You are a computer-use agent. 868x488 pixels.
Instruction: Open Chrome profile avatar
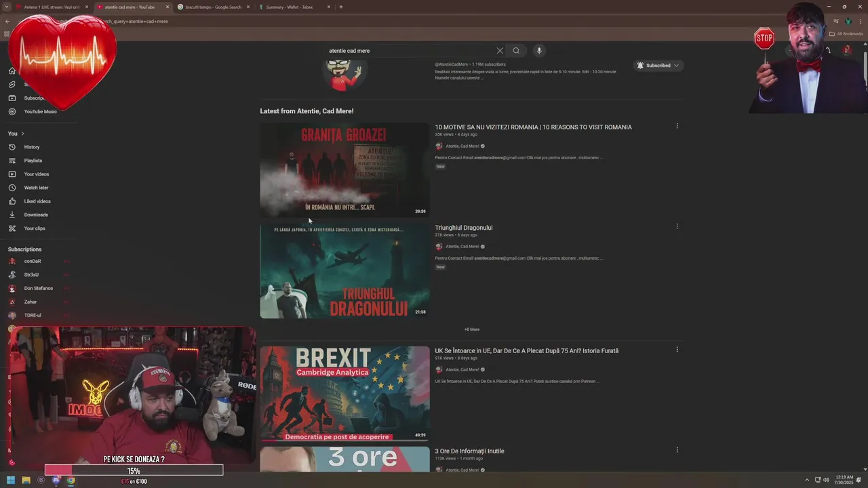848,22
